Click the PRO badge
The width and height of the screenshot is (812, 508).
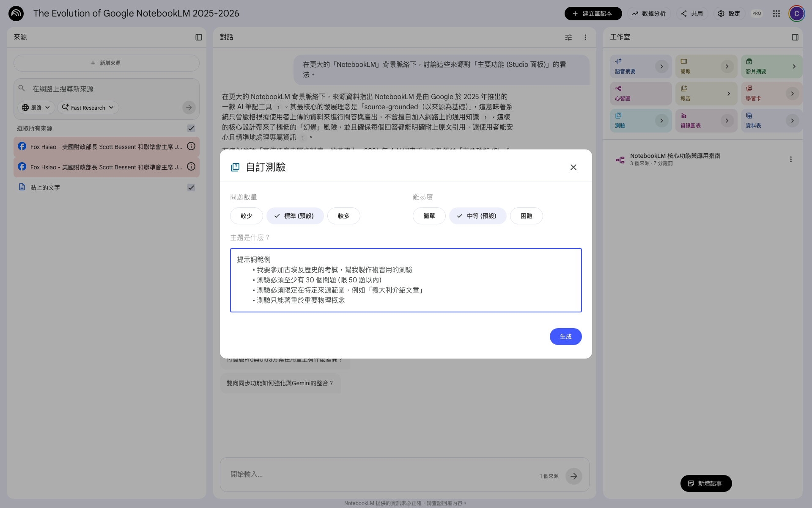pos(757,14)
